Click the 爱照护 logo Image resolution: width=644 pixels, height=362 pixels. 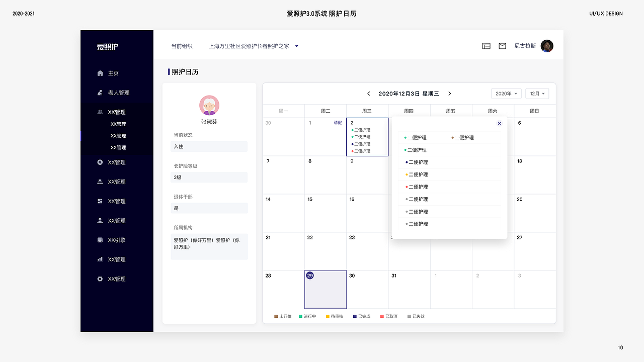[x=107, y=47]
